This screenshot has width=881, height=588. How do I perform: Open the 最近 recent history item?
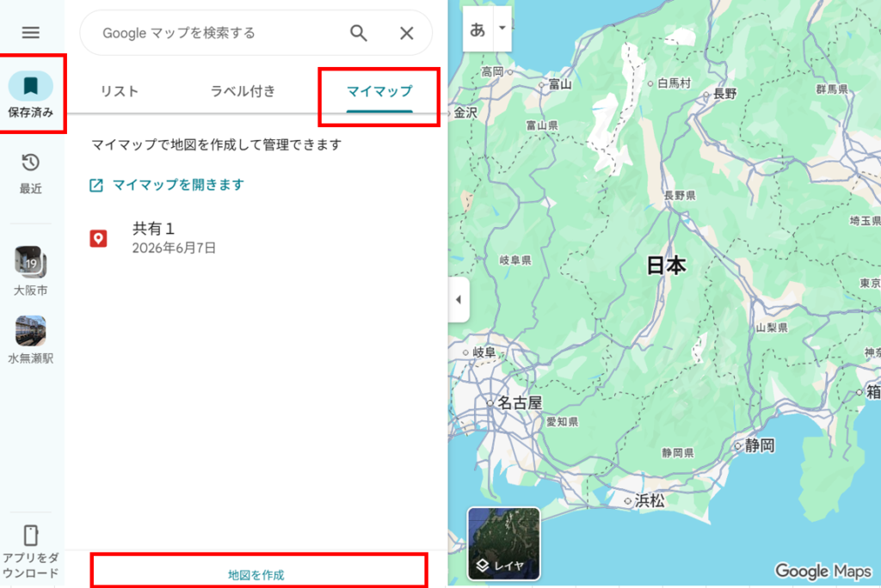(30, 174)
